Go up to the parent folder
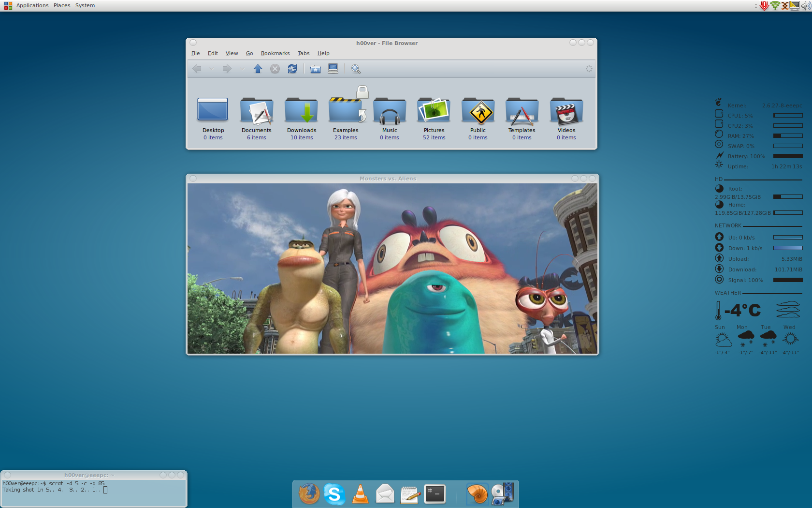Viewport: 812px width, 508px height. (258, 69)
